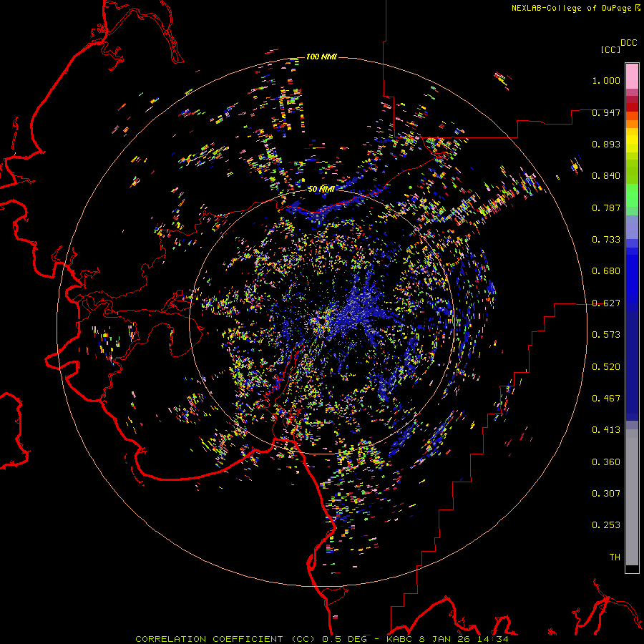
Task: Click the 0.573 scale value
Action: point(606,335)
